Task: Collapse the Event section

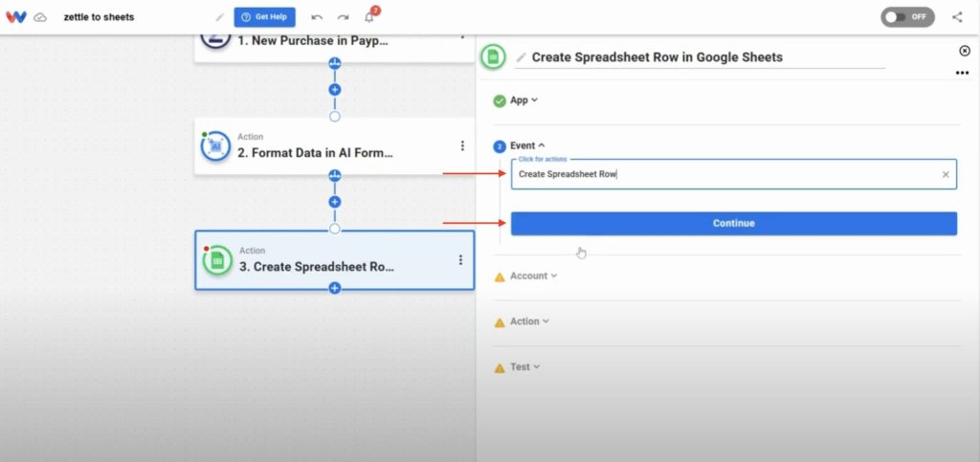Action: [527, 145]
